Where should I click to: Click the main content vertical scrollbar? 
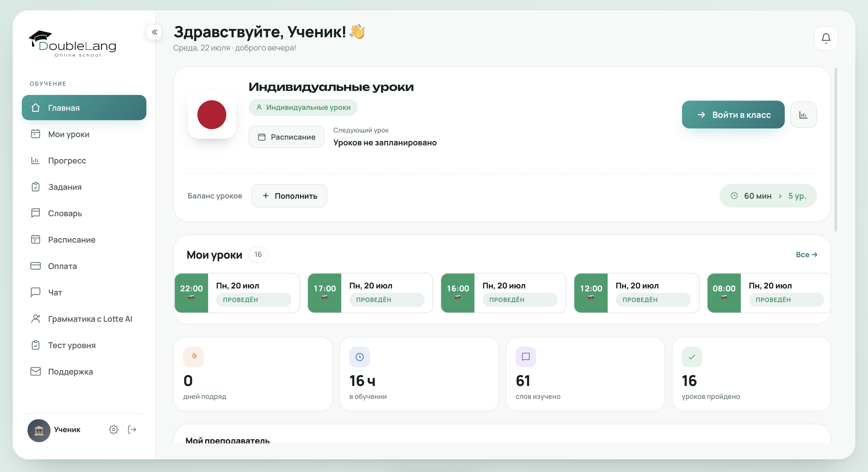point(836,149)
